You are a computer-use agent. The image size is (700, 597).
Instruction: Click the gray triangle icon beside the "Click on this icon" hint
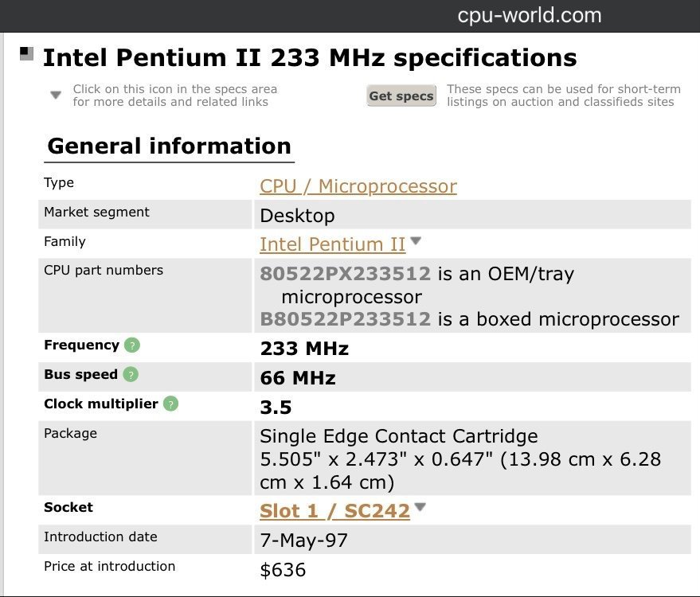(x=56, y=95)
